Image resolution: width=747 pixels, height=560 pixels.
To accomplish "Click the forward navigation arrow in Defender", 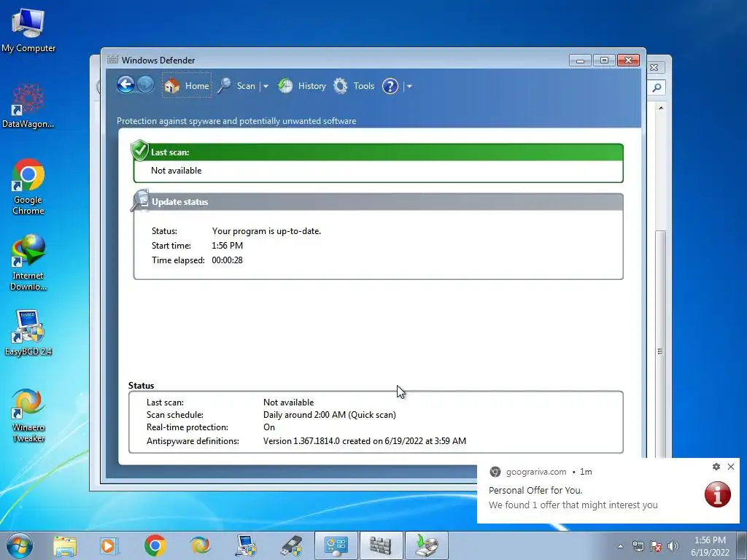I will [x=145, y=85].
